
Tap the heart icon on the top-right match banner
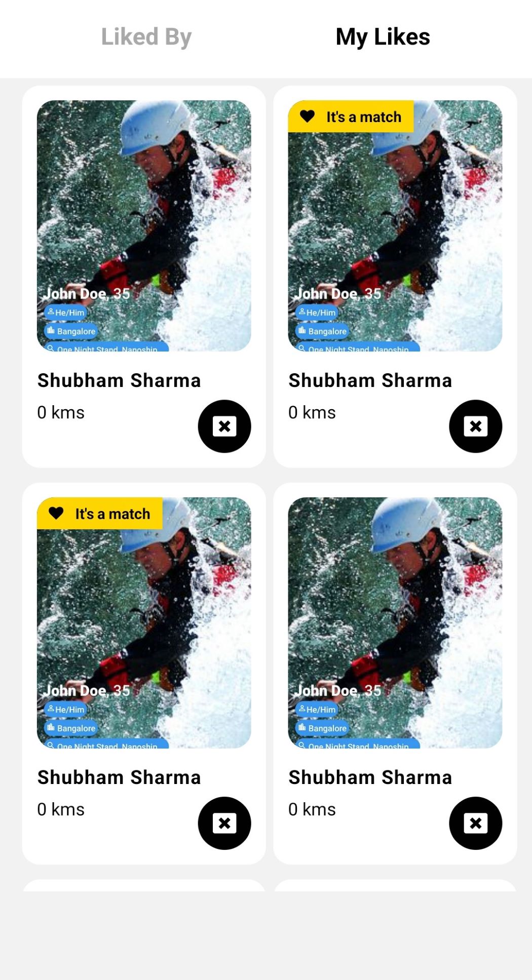click(x=307, y=116)
